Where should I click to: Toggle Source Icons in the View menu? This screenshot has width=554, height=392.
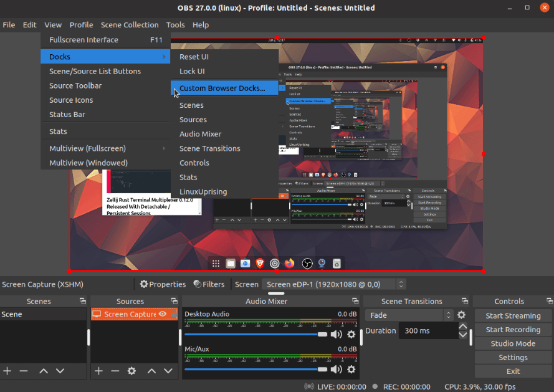[105, 100]
